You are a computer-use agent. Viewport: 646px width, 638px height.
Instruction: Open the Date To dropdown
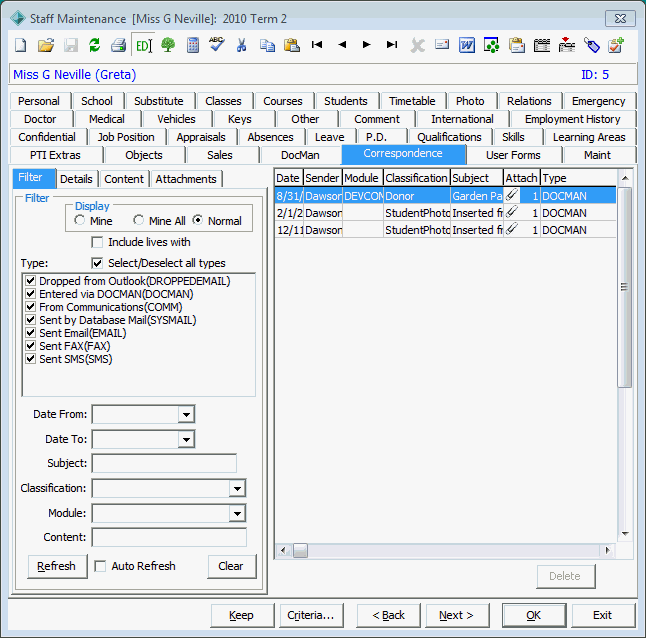click(186, 439)
